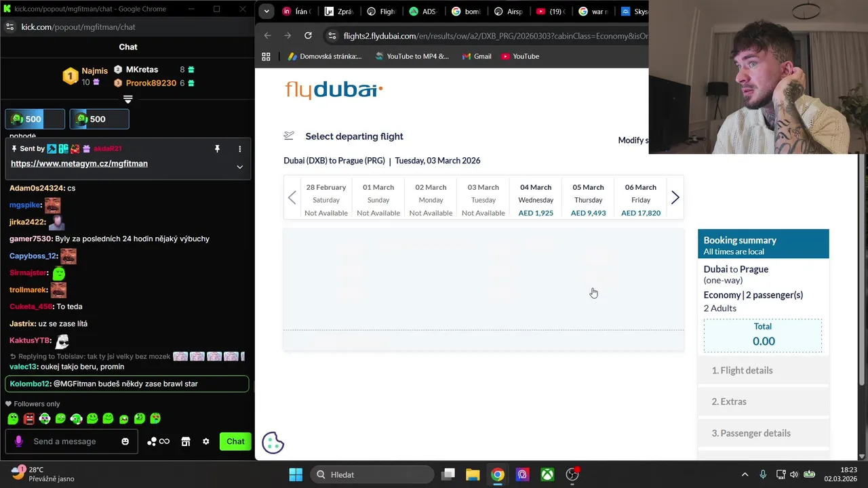Switch to the Airspace browser tab
868x488 pixels.
[x=508, y=12]
